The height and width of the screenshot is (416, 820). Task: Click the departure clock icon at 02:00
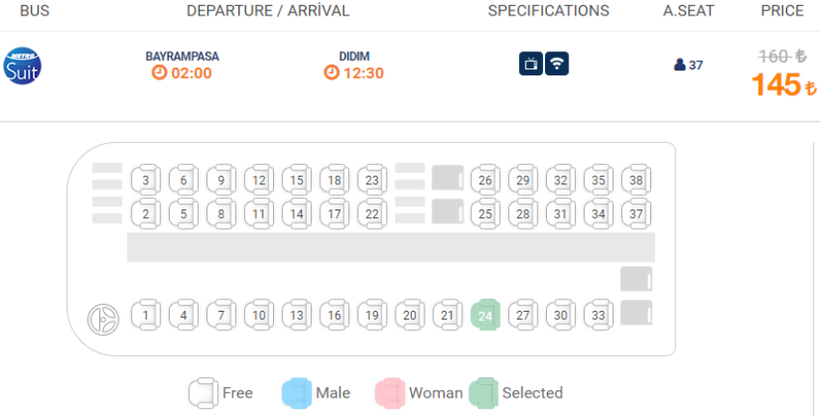tap(158, 73)
